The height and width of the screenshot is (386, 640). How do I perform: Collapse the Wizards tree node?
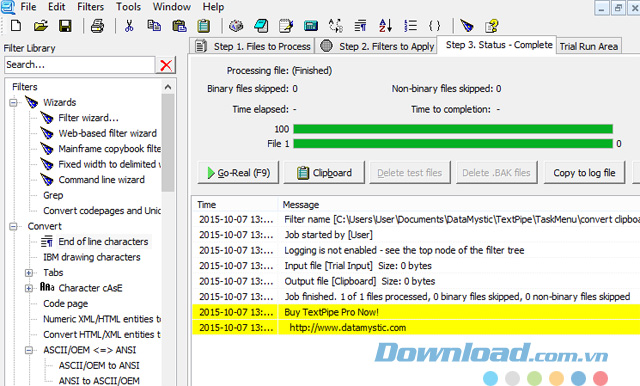coord(13,102)
